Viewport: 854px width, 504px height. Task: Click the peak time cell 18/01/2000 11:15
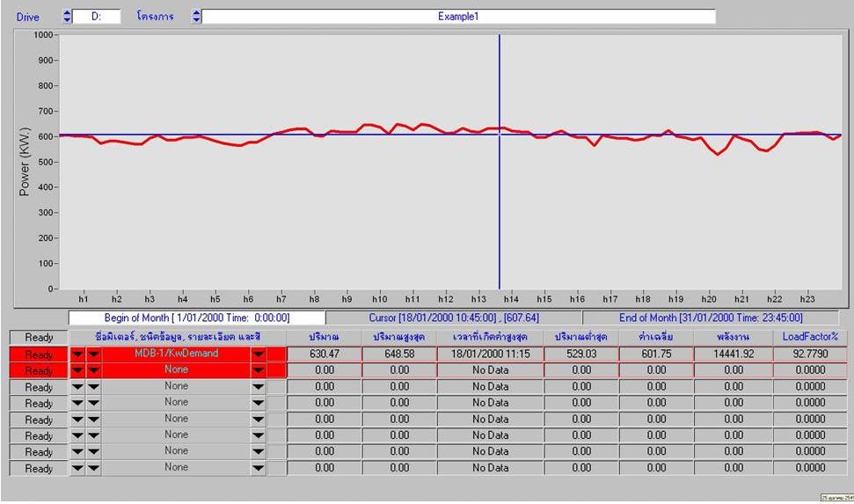pyautogui.click(x=490, y=354)
